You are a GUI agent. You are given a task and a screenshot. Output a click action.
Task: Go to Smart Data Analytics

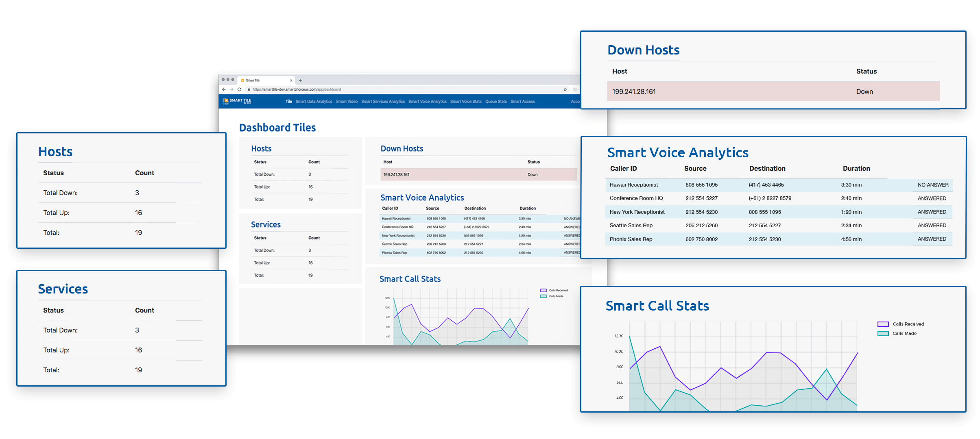click(314, 102)
